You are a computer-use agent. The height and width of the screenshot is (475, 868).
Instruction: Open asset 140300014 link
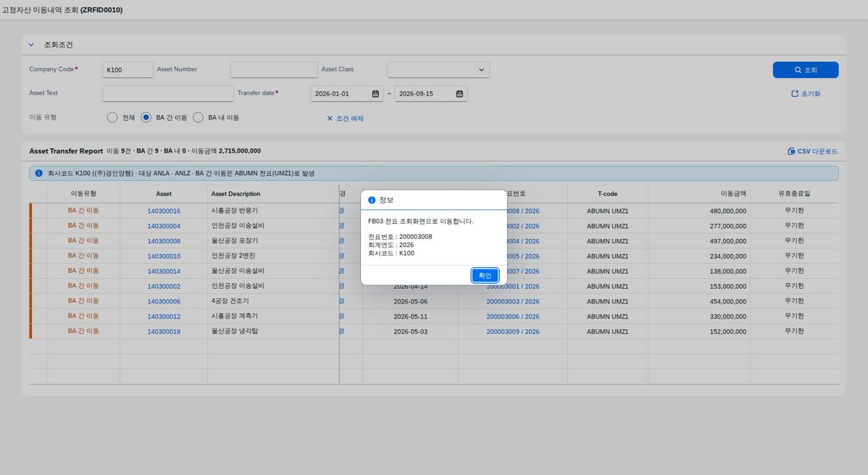164,272
